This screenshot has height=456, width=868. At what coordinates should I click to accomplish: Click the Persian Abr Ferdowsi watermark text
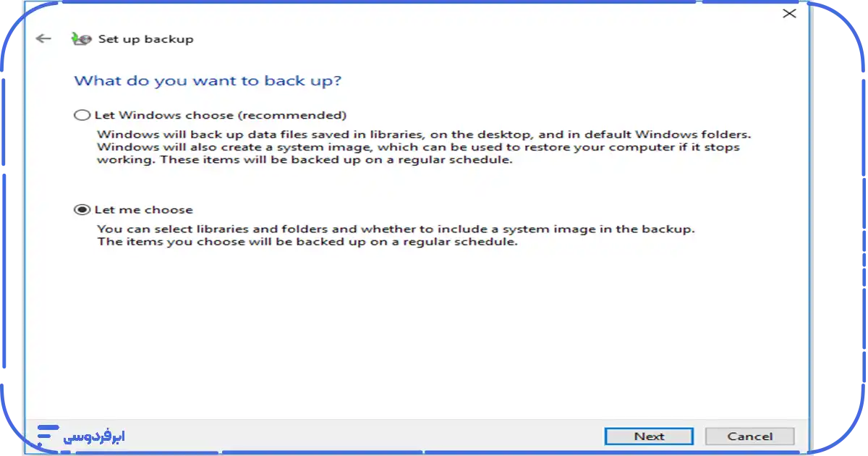click(x=94, y=436)
